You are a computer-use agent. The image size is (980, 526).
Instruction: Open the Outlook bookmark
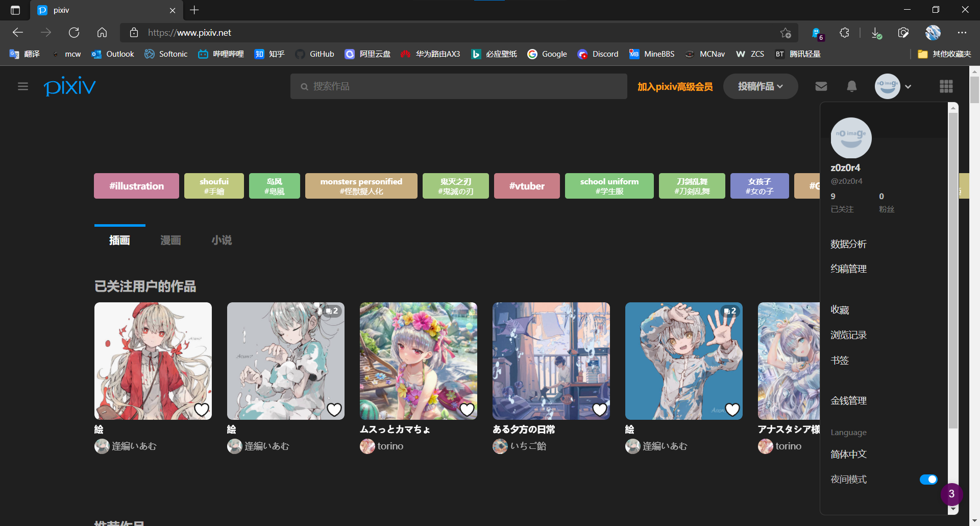click(112, 54)
